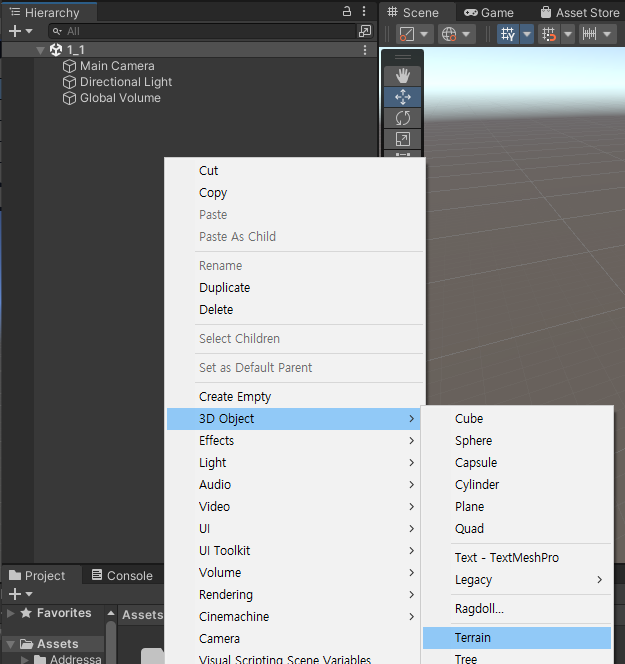Switch to the Scene tab
This screenshot has height=664, width=625.
[x=413, y=13]
